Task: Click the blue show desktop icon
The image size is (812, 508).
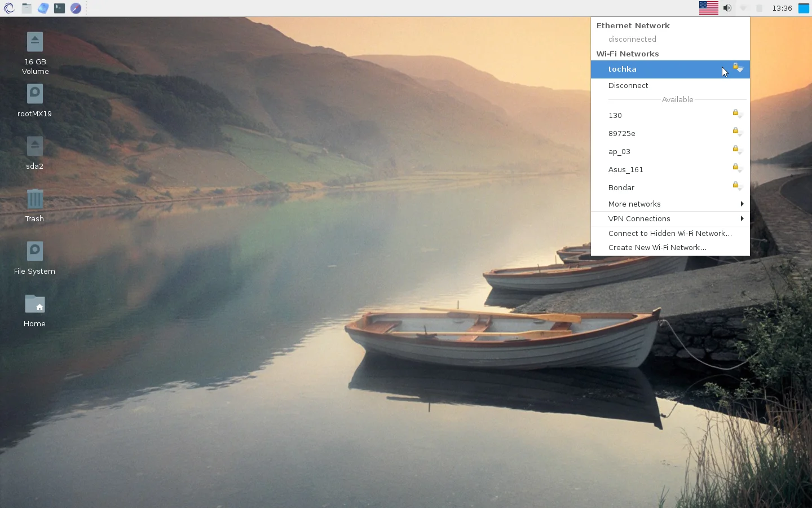Action: click(804, 8)
